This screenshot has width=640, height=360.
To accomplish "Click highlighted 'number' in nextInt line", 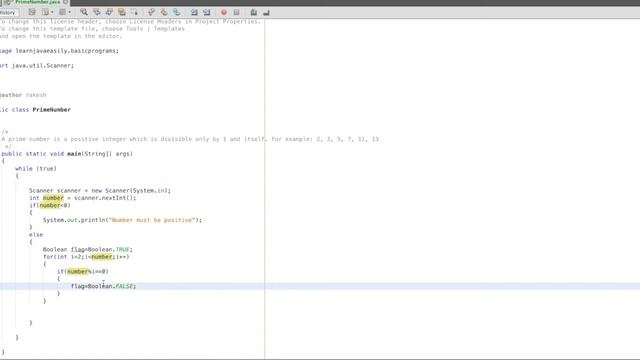I will (53, 198).
